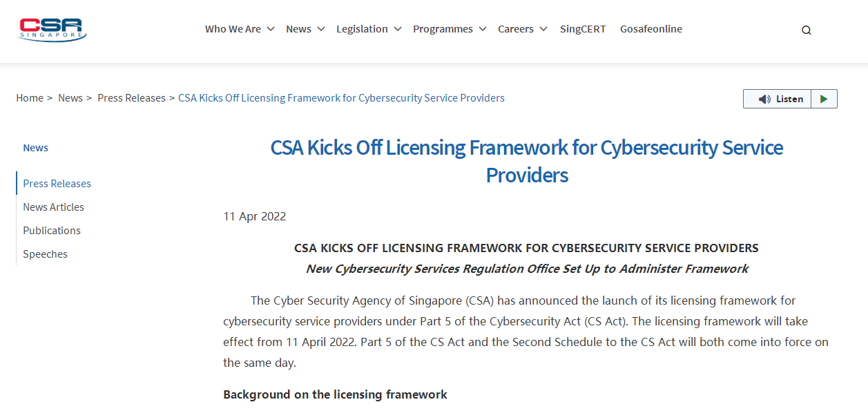Click the green play triangle button

click(824, 99)
